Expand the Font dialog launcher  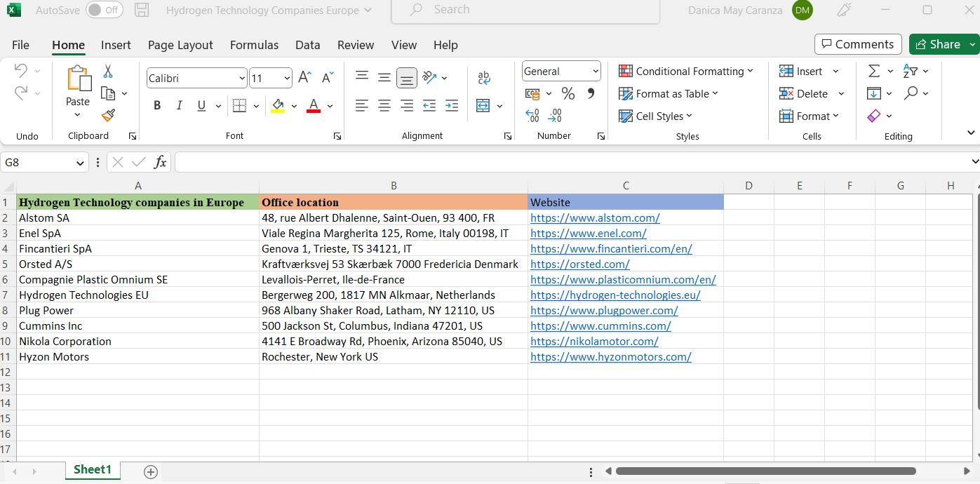point(337,136)
